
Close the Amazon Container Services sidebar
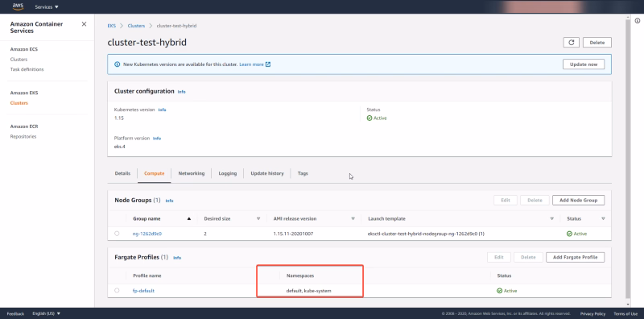84,24
